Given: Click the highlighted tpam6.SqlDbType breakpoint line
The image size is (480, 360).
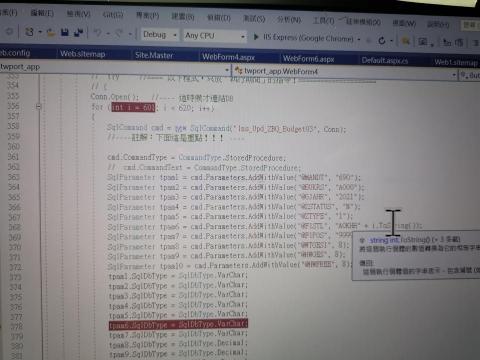Looking at the screenshot, I should coord(178,324).
